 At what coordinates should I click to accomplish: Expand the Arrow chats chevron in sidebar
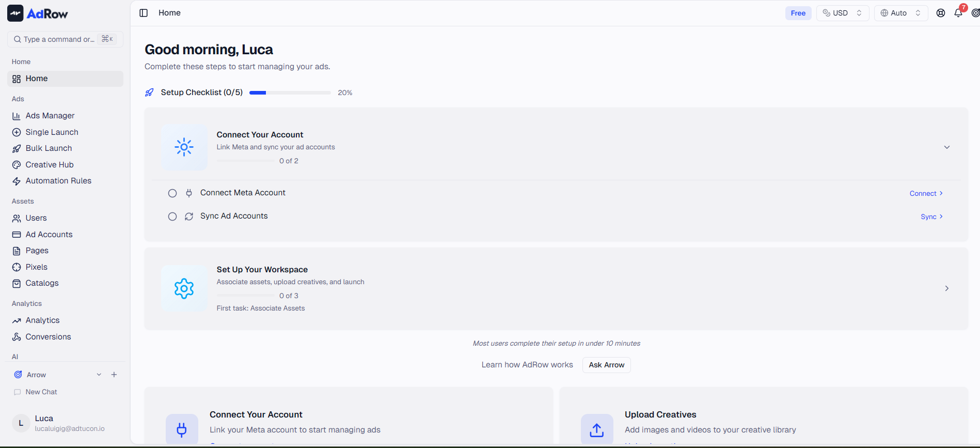pyautogui.click(x=99, y=375)
